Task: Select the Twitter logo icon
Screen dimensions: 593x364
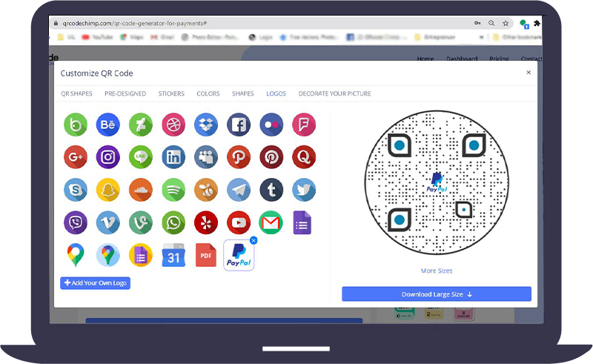Action: point(303,190)
